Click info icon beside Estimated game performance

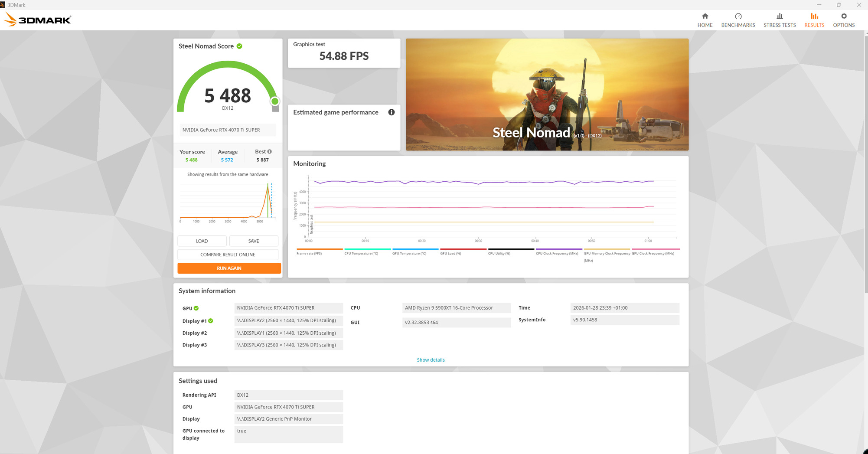click(392, 112)
